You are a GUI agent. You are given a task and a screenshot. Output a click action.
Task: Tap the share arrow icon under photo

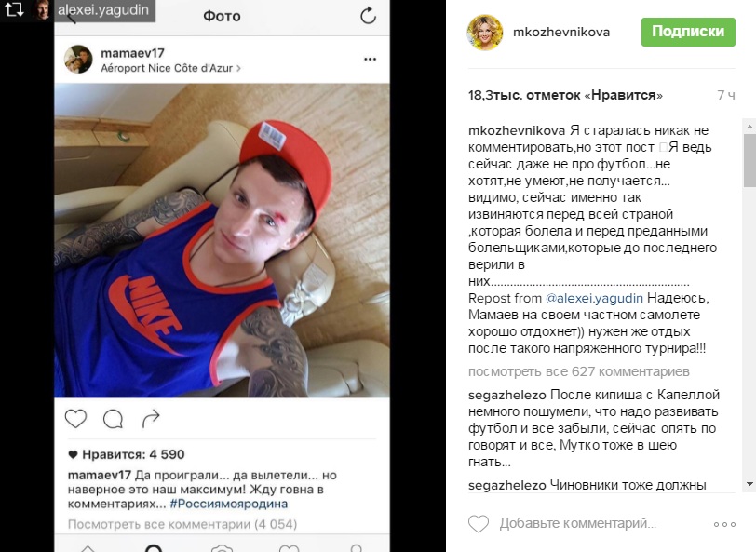click(151, 419)
